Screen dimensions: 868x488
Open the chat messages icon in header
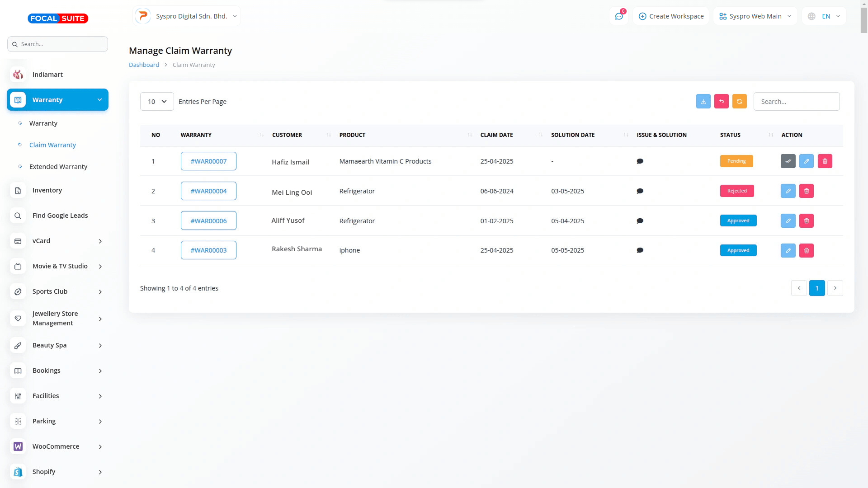pyautogui.click(x=619, y=16)
